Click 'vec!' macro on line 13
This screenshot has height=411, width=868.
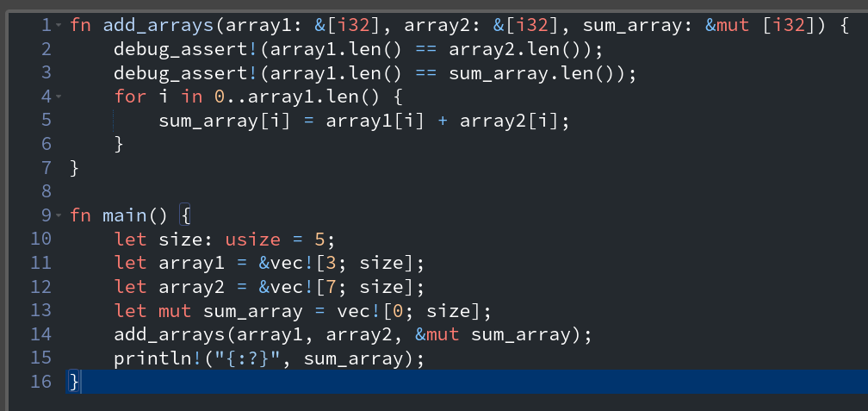[x=359, y=311]
